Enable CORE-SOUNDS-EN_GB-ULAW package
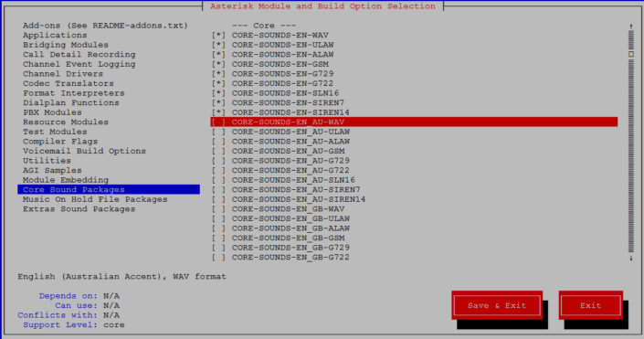The width and height of the screenshot is (644, 339). click(x=218, y=218)
